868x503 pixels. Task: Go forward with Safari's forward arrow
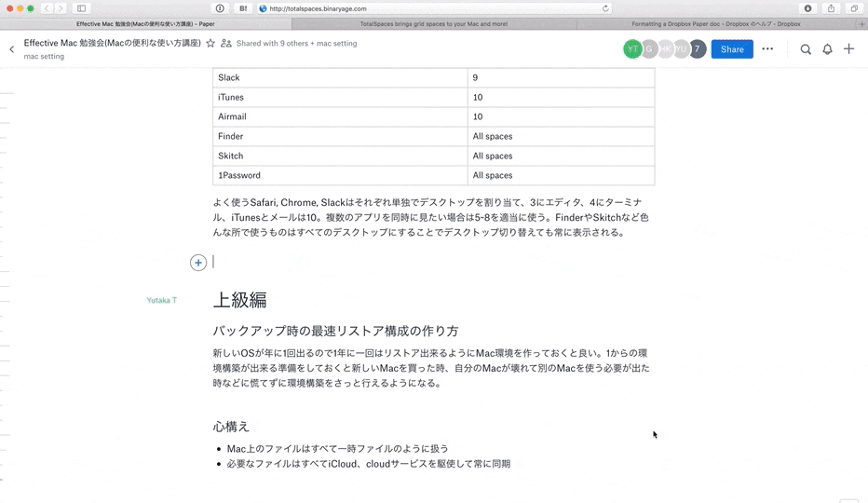61,8
